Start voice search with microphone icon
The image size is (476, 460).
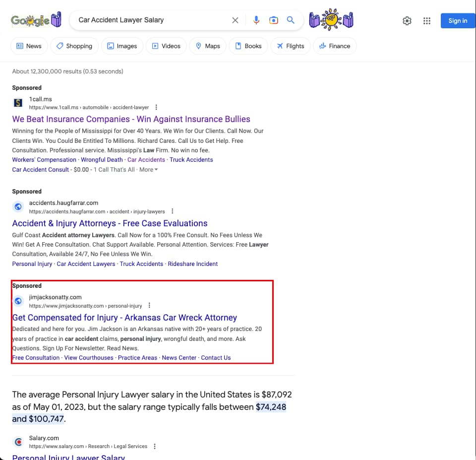pos(256,20)
